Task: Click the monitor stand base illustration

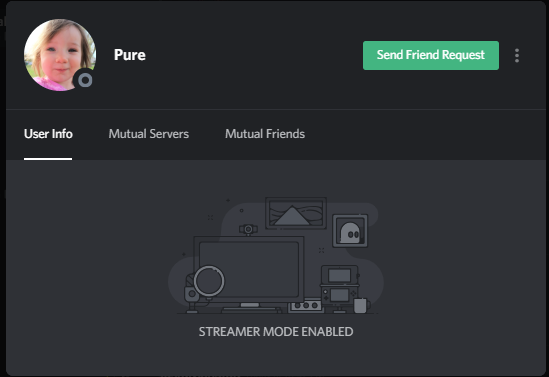Action: click(x=251, y=308)
